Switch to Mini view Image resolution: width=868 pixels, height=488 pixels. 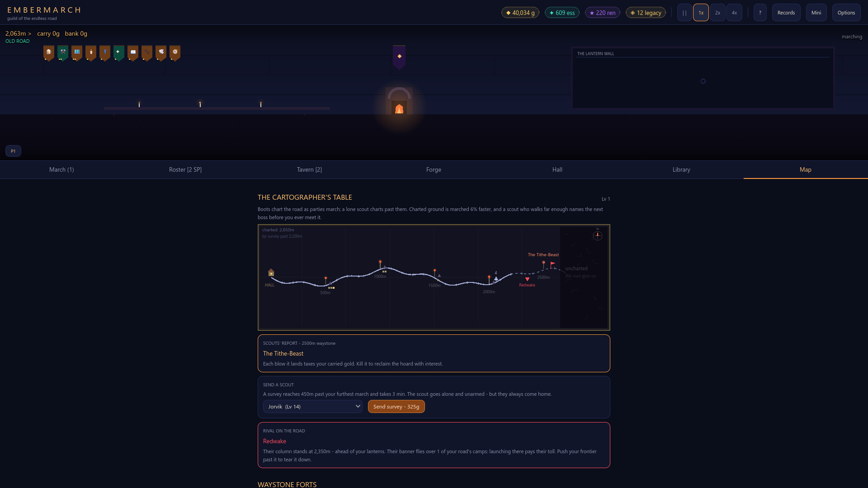816,13
